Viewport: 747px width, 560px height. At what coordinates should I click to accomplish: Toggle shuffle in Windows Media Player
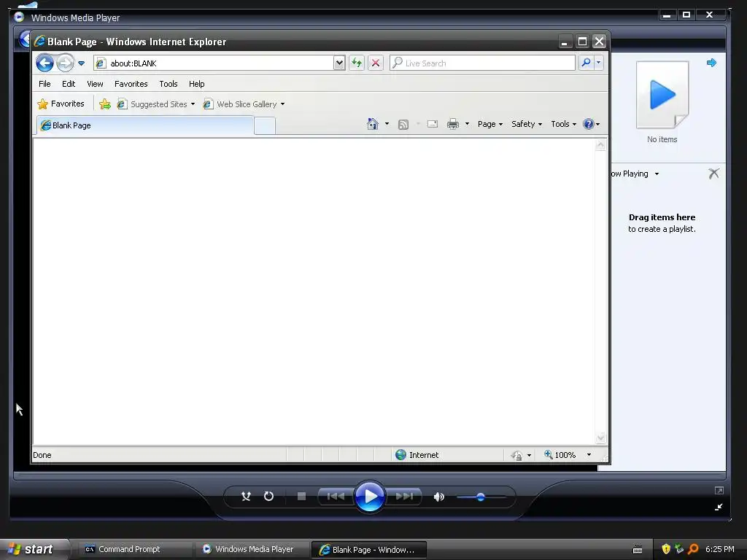pos(246,497)
